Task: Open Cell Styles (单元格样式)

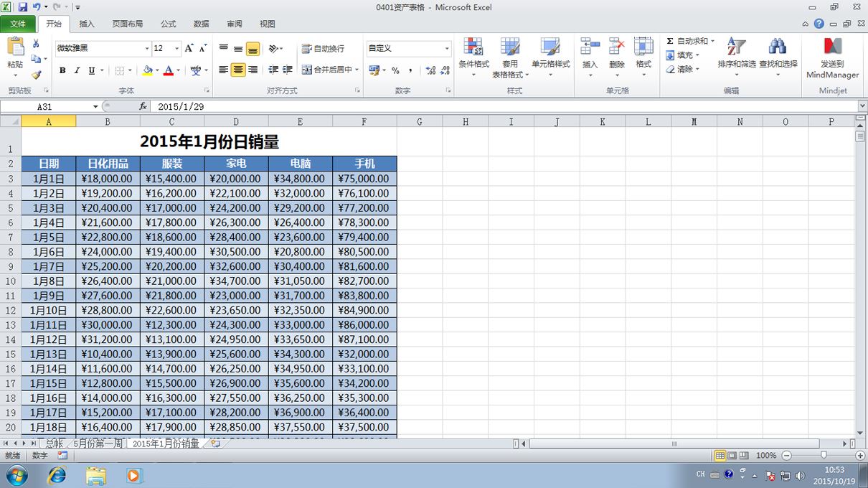Action: (x=550, y=57)
